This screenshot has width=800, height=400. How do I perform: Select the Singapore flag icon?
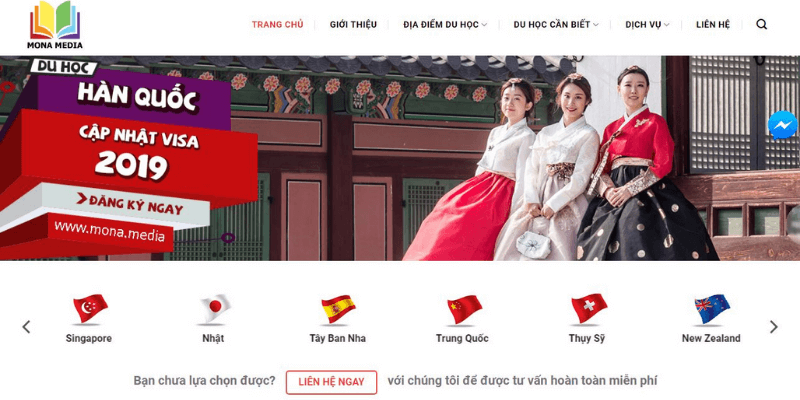tap(90, 309)
